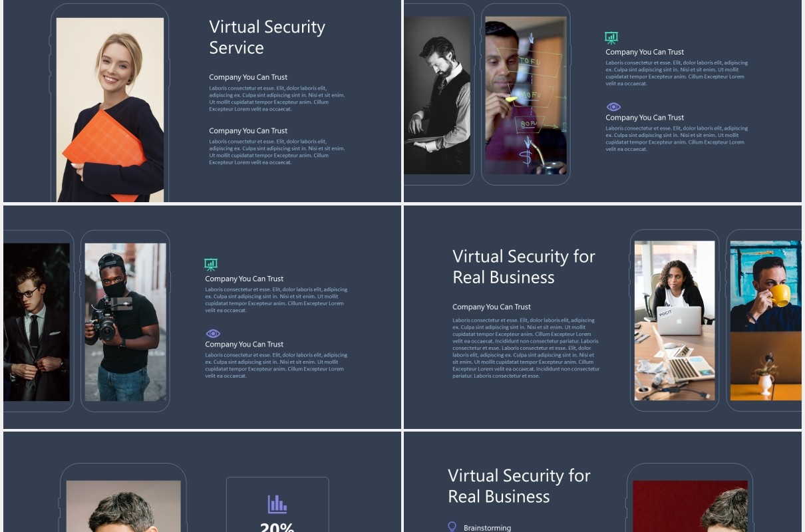Click the "Brainstorming" label
The height and width of the screenshot is (532, 805).
(x=488, y=528)
